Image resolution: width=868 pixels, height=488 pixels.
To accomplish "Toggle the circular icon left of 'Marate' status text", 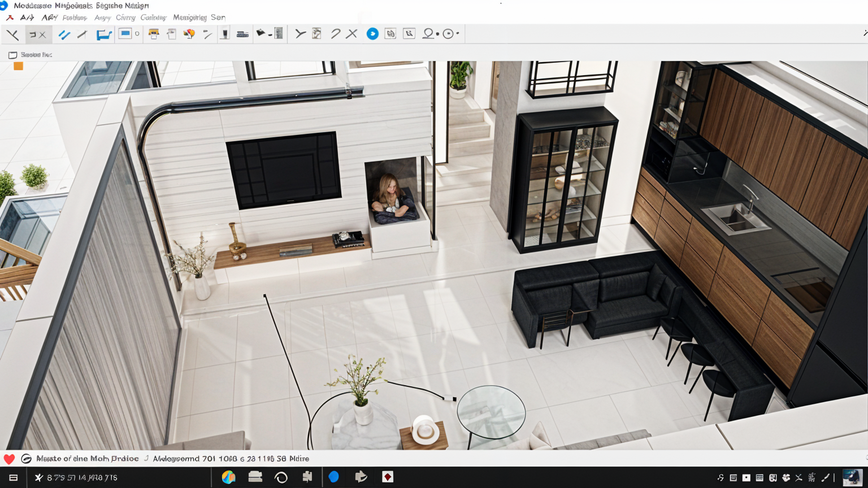I will coord(26,459).
